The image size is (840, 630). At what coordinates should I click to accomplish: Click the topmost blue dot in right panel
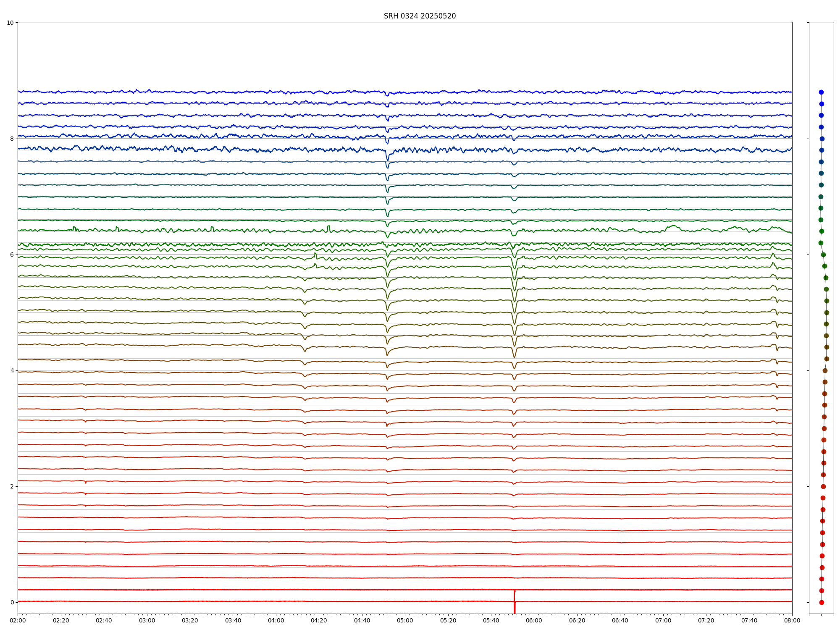coord(821,92)
